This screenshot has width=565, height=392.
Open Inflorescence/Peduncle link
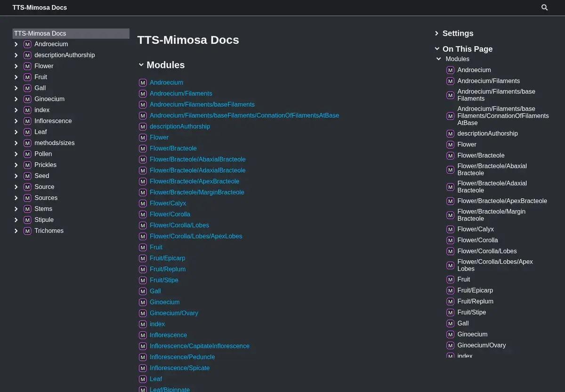pyautogui.click(x=182, y=357)
